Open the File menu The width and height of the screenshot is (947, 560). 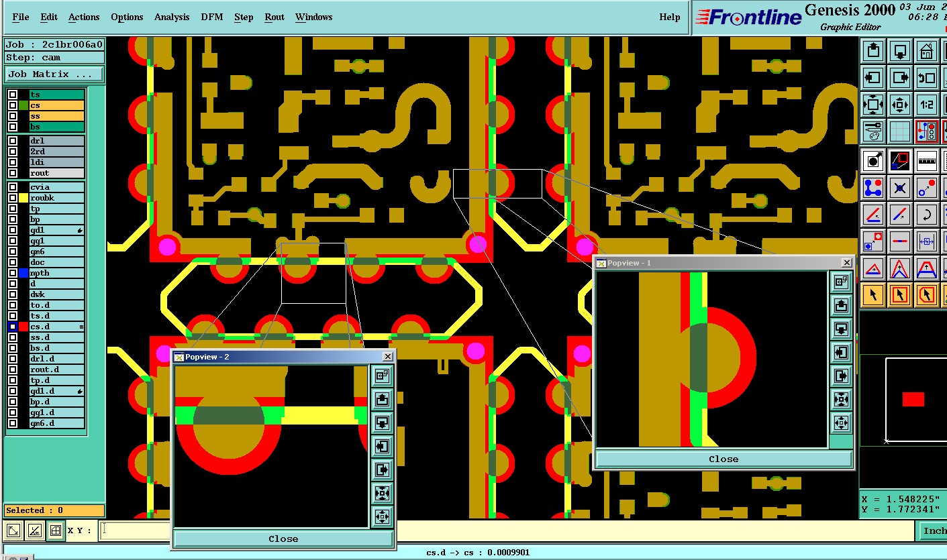[x=21, y=17]
